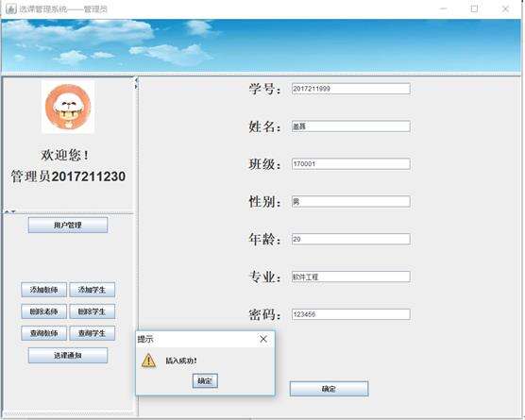Open 查询教师 from the sidebar

[43, 333]
